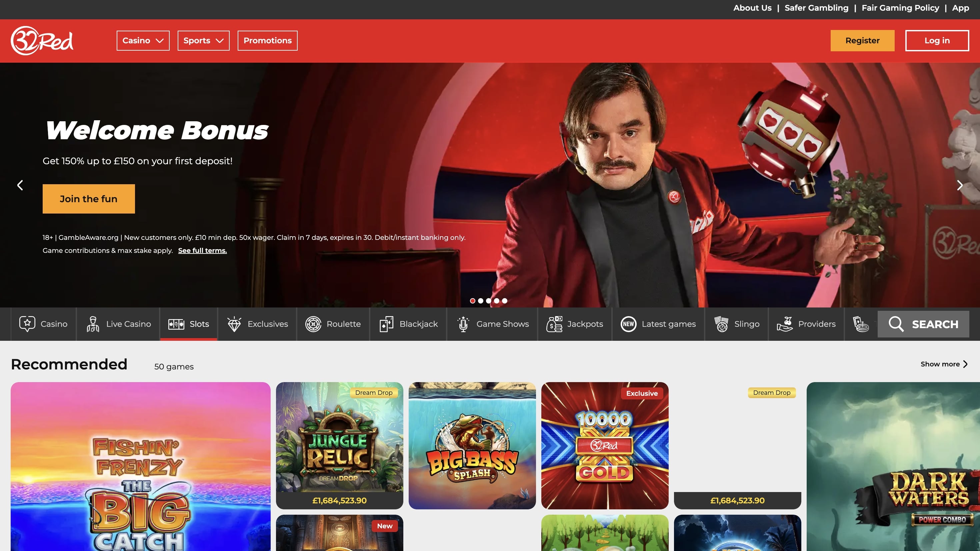Advance banner with the right arrow
980x551 pixels.
[959, 185]
